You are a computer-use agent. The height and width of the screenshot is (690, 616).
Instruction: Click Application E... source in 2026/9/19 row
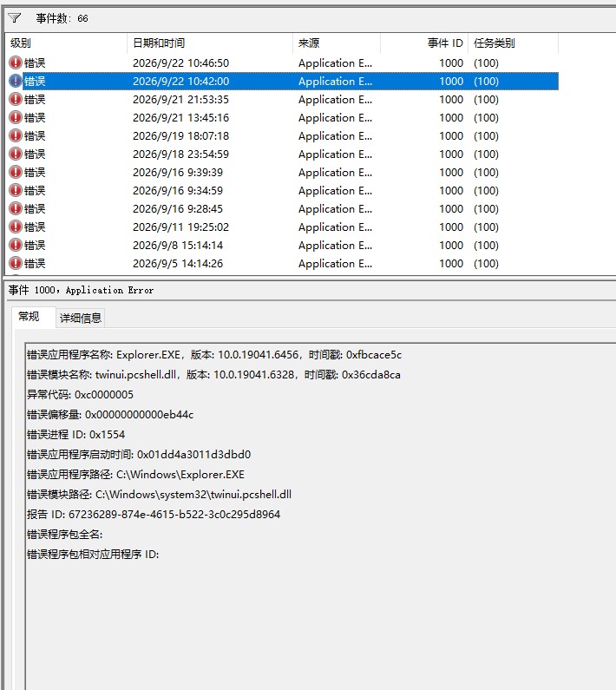click(x=335, y=136)
